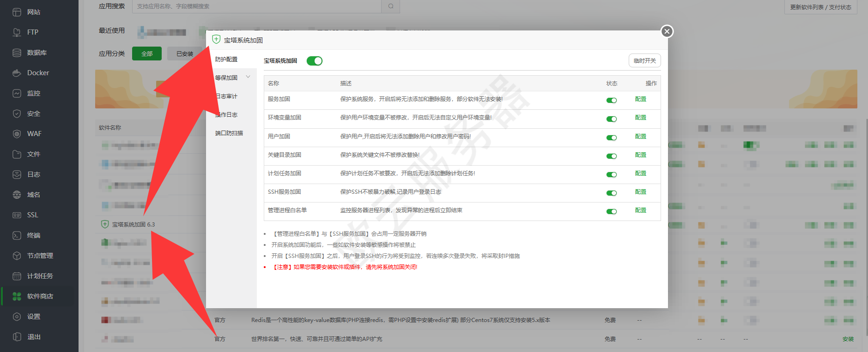
Task: Switch to 端口防扫描 tab
Action: (229, 133)
